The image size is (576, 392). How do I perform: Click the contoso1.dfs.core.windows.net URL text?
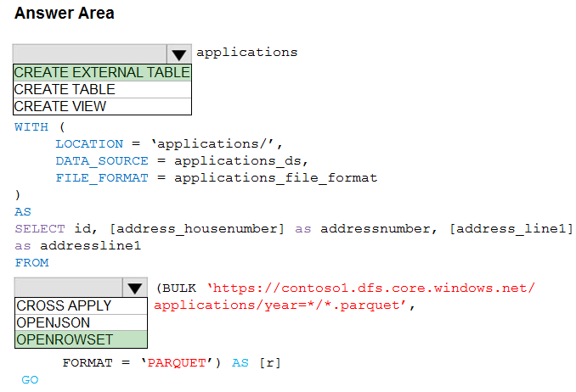(x=371, y=288)
